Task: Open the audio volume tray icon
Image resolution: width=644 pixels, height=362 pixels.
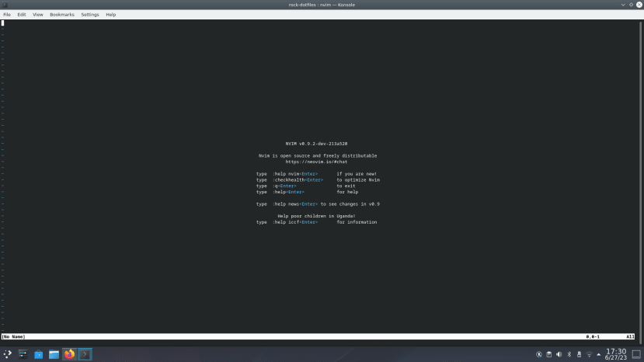Action: click(559, 354)
